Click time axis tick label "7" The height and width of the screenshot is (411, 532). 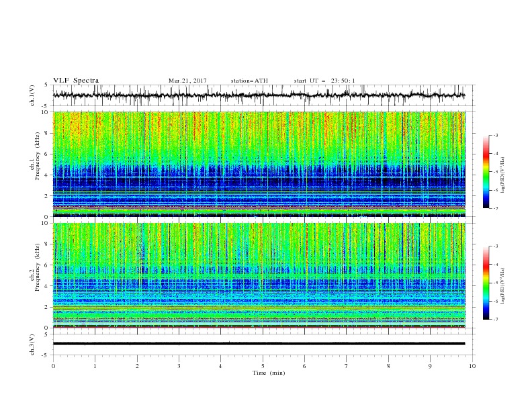pyautogui.click(x=347, y=366)
